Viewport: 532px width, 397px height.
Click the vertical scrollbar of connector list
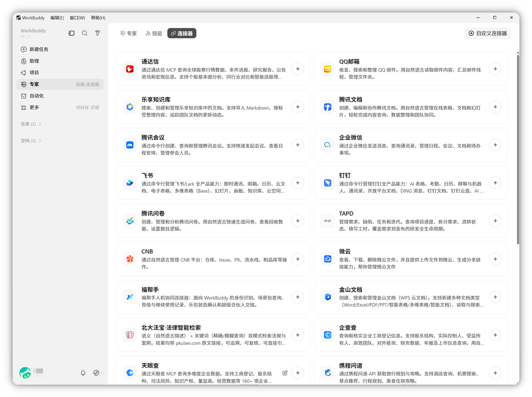tap(518, 149)
